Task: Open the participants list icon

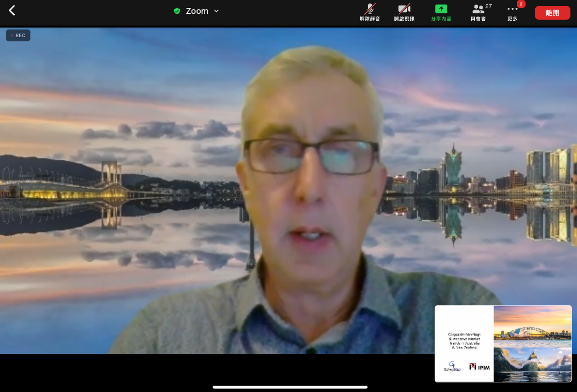Action: [x=478, y=9]
